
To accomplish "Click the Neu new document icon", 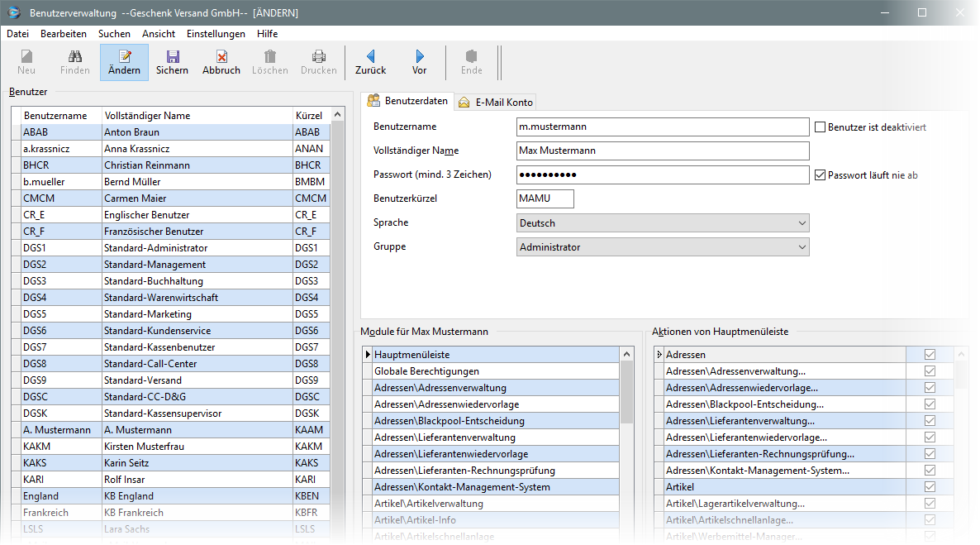I will click(x=26, y=57).
